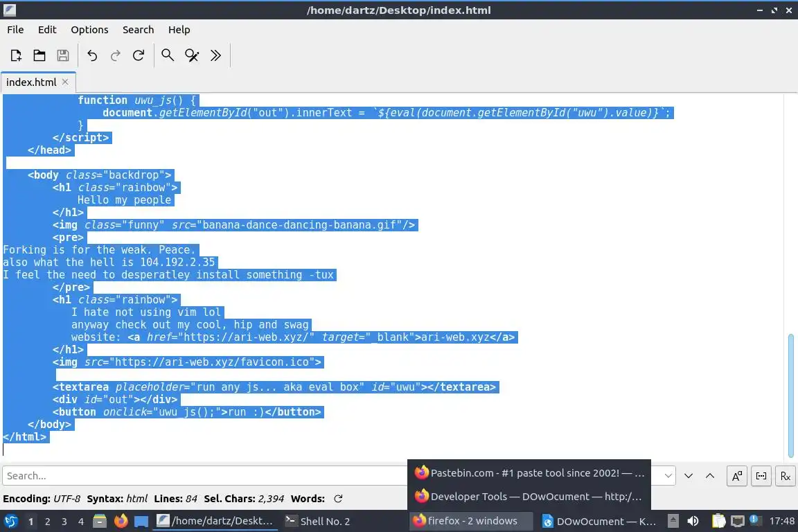Open the network connection tray icon
The height and width of the screenshot is (532, 798).
[x=738, y=521]
